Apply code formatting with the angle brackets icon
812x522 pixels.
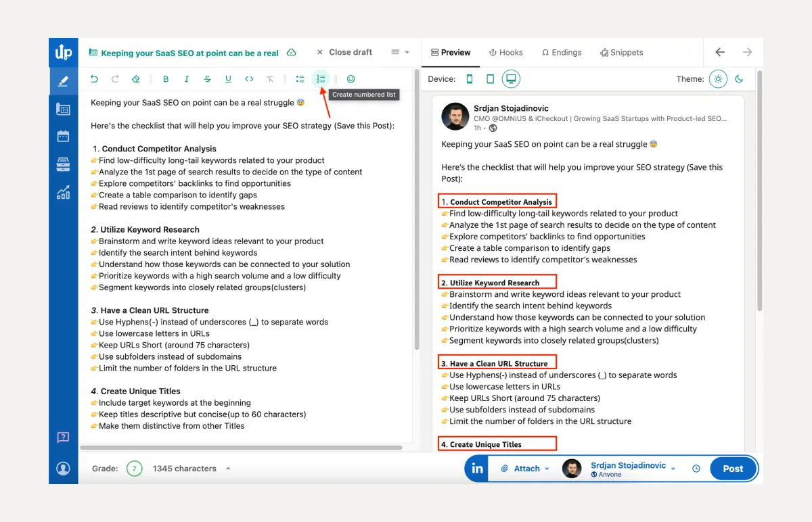tap(249, 78)
